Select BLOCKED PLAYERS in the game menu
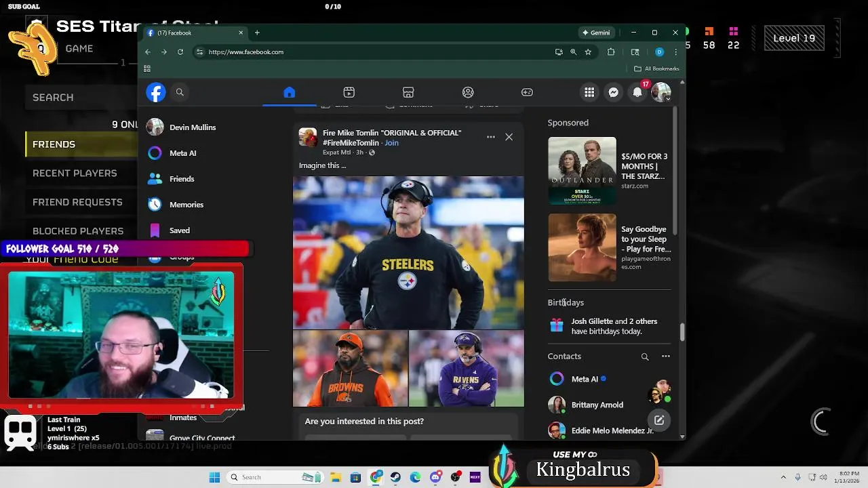The image size is (868, 488). pos(78,231)
